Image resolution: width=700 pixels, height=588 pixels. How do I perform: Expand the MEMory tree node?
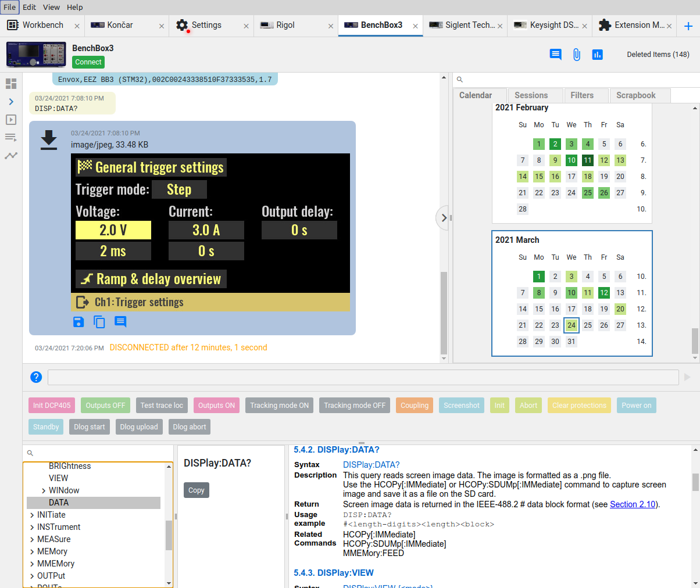[x=31, y=551]
